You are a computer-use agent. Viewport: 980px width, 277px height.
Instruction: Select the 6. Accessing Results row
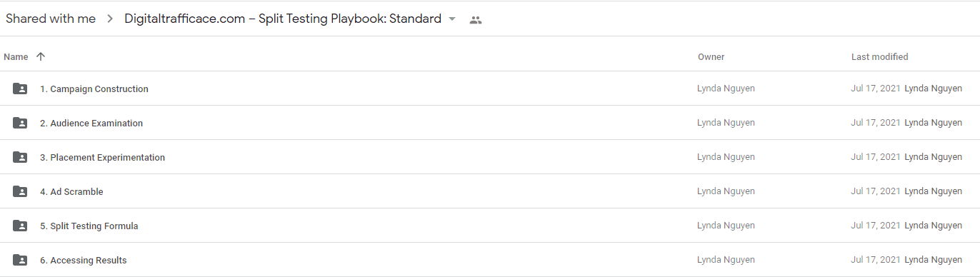tap(490, 260)
